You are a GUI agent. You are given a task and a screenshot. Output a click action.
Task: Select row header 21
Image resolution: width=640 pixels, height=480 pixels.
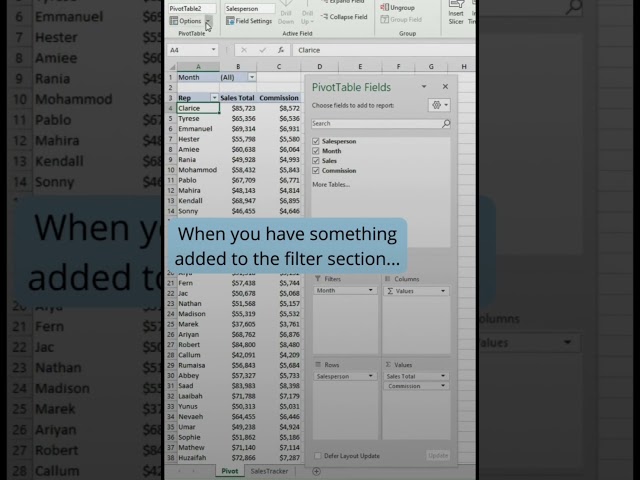pyautogui.click(x=171, y=283)
